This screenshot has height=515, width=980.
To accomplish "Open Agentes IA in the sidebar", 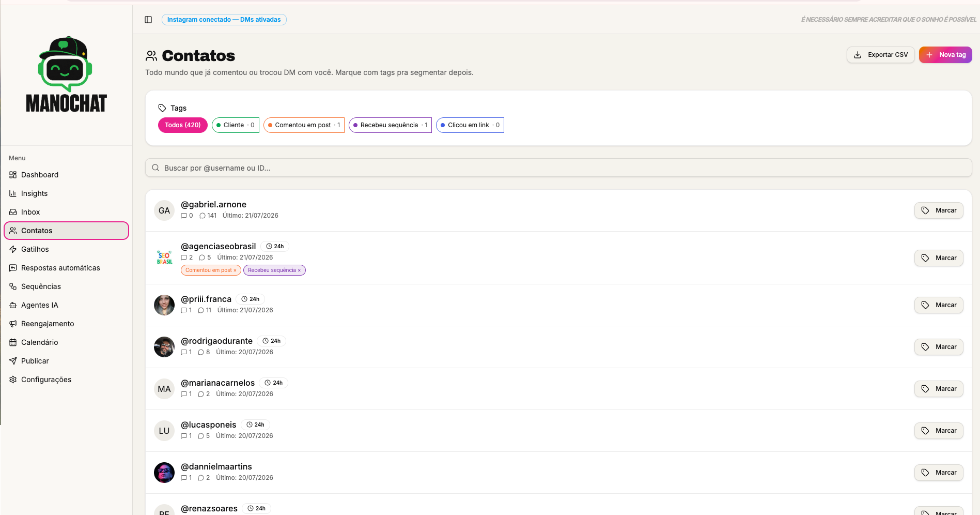I will pos(66,305).
